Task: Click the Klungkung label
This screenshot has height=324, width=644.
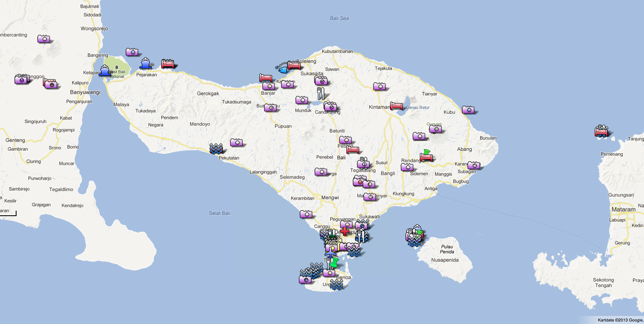Action: click(404, 194)
